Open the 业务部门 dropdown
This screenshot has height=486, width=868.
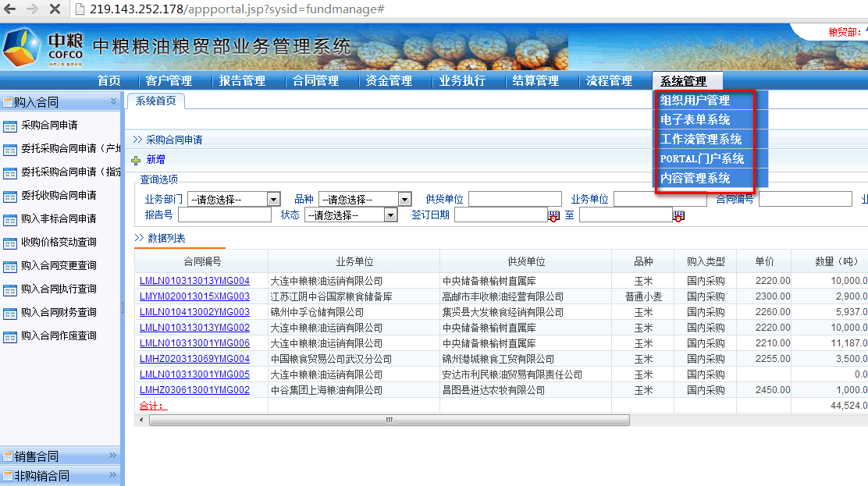[273, 199]
